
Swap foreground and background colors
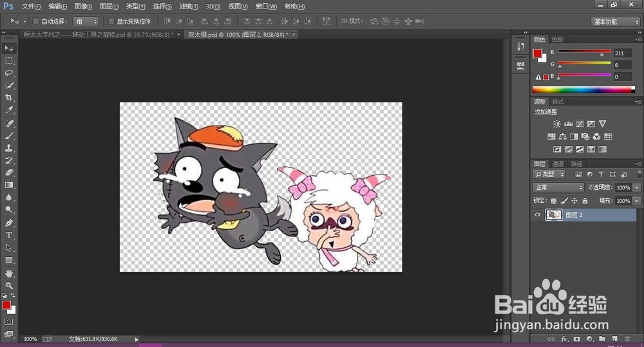coord(13,295)
